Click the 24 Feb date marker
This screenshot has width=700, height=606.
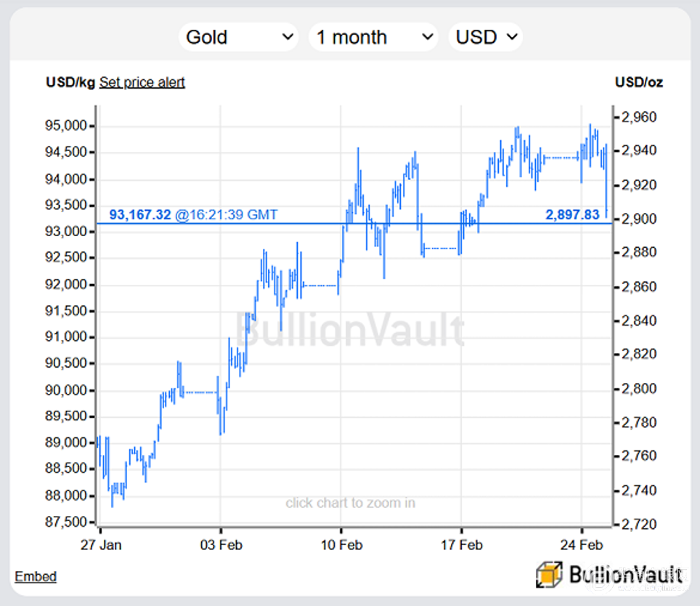pyautogui.click(x=582, y=545)
